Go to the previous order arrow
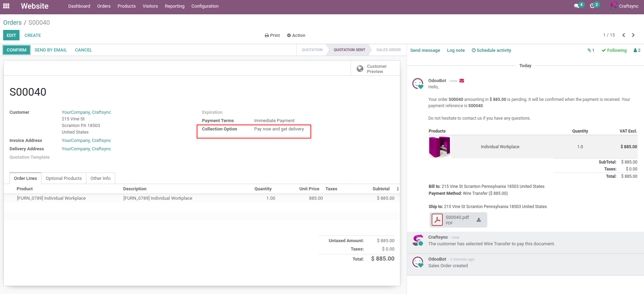 (623, 35)
